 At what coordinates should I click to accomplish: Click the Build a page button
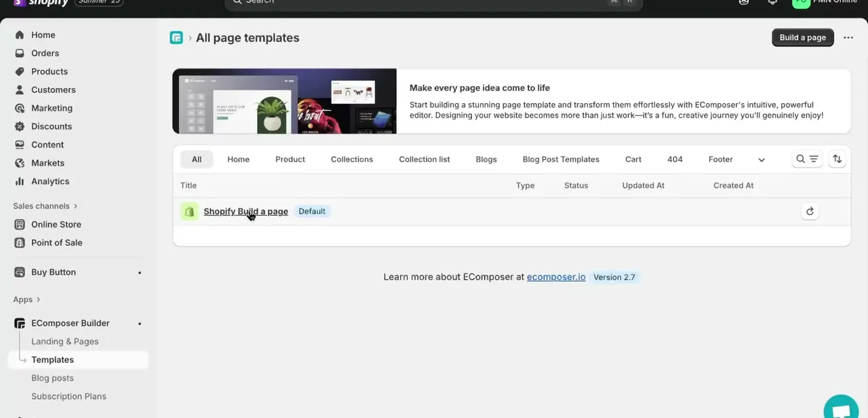coord(803,37)
